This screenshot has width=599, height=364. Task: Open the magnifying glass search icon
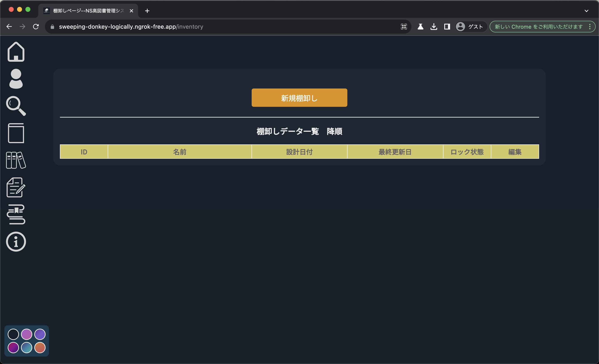[16, 106]
